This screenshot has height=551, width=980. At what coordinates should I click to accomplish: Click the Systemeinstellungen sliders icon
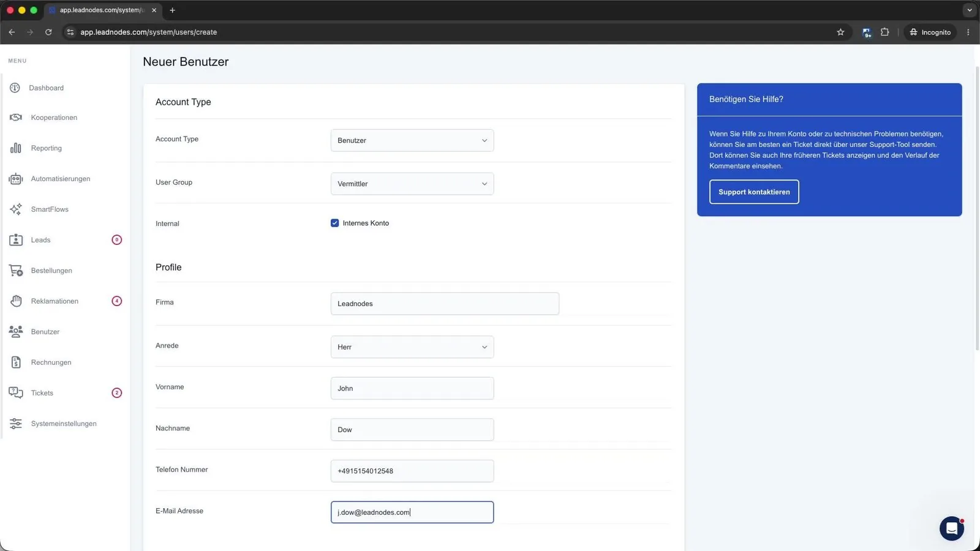pos(16,423)
